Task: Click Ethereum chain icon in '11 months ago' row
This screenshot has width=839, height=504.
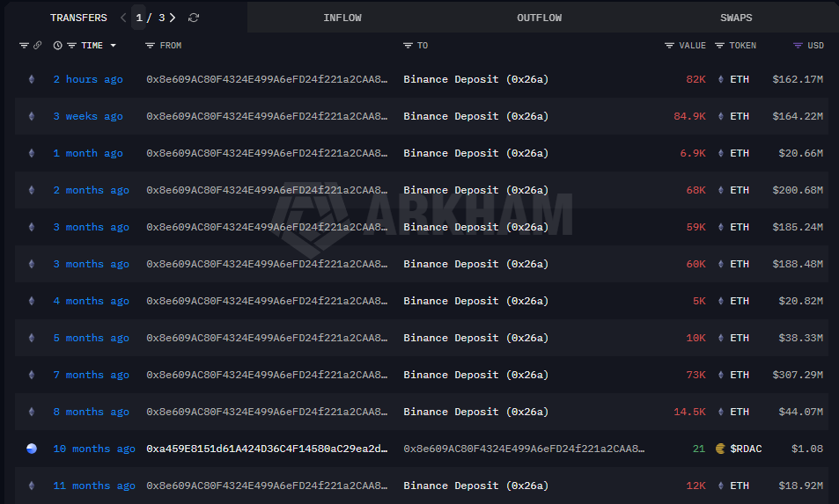Action: pyautogui.click(x=32, y=486)
